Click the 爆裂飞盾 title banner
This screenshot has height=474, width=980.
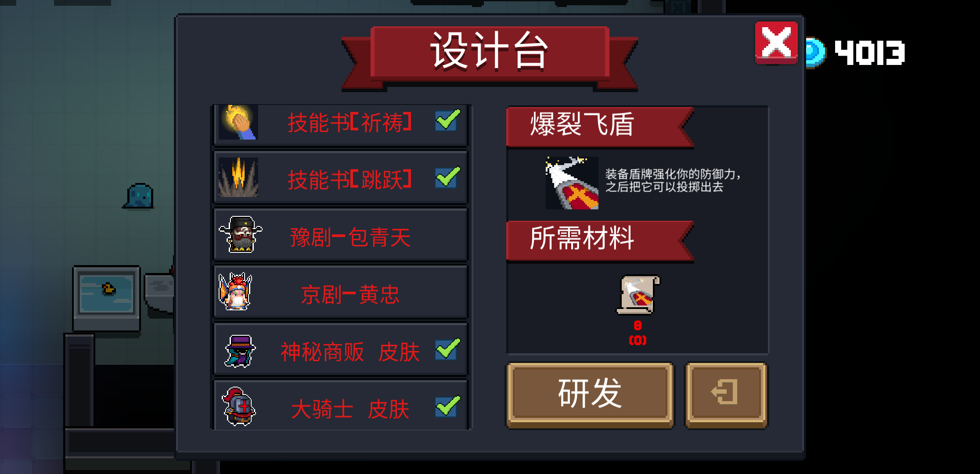tap(600, 126)
